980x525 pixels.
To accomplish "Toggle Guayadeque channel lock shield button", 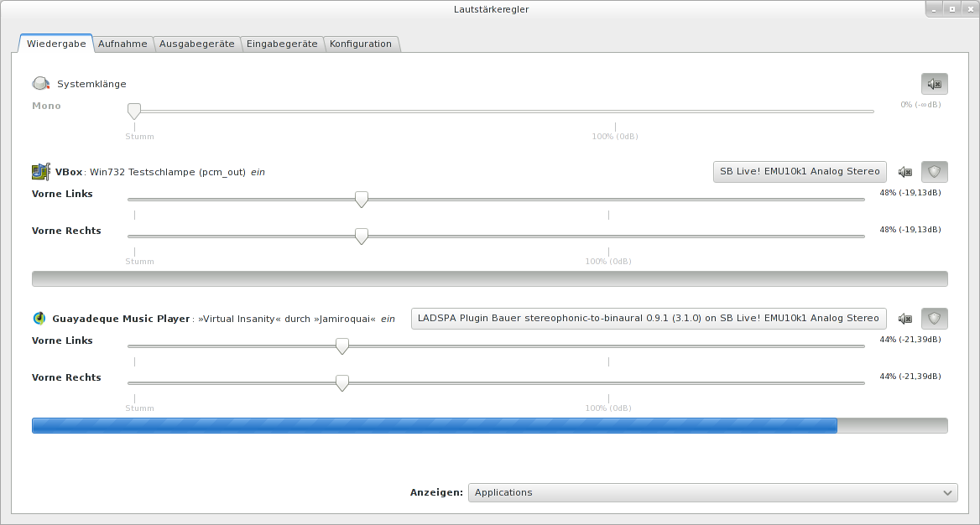I will click(934, 319).
